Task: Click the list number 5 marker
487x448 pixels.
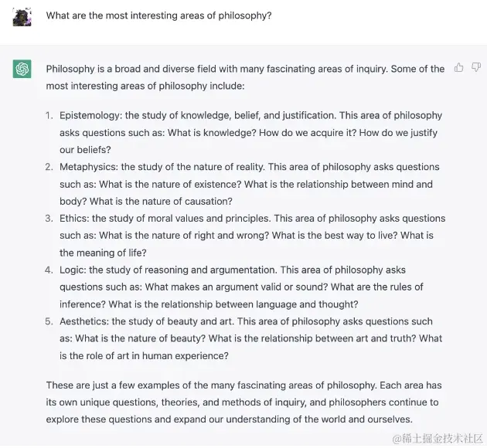Action: [49, 321]
